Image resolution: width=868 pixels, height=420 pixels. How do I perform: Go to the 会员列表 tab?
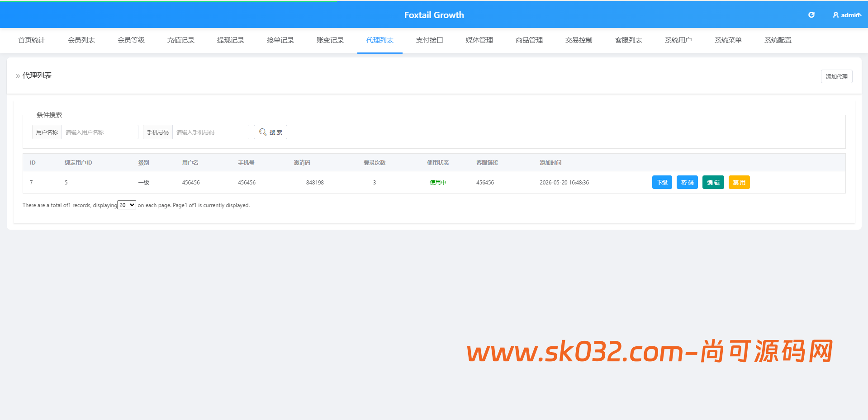81,40
